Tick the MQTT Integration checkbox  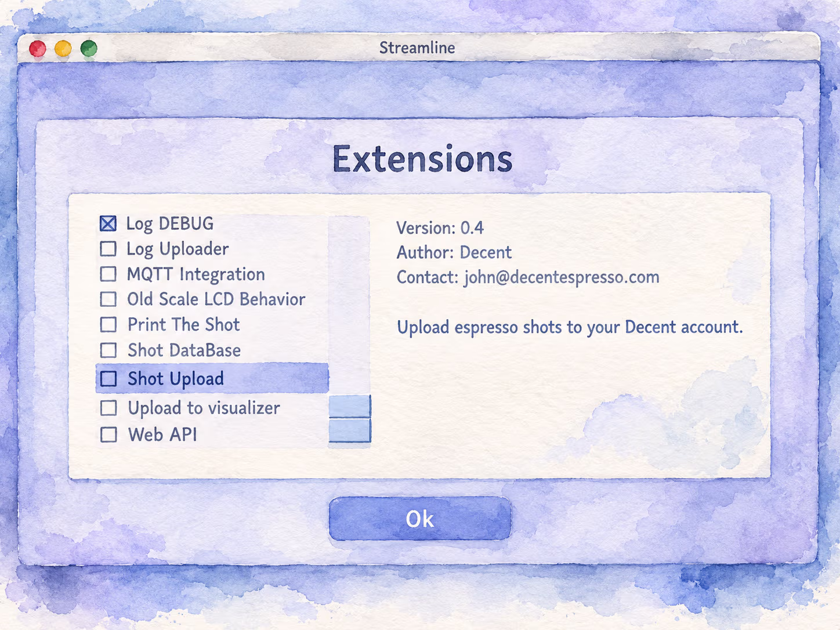[x=108, y=273]
